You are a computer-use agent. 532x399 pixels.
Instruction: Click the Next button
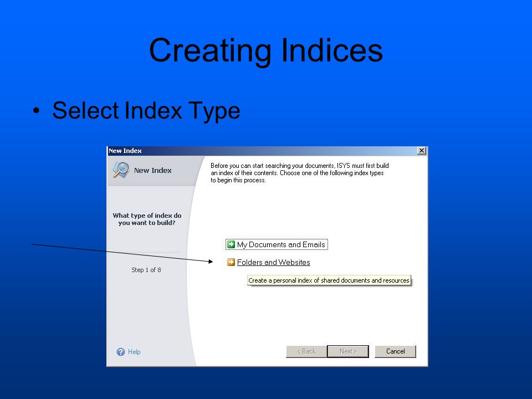click(348, 351)
